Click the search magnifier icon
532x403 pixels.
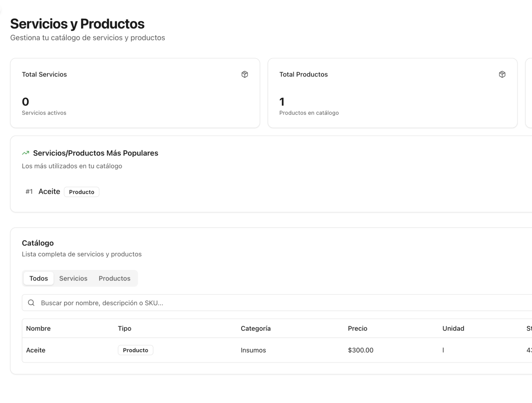(31, 303)
